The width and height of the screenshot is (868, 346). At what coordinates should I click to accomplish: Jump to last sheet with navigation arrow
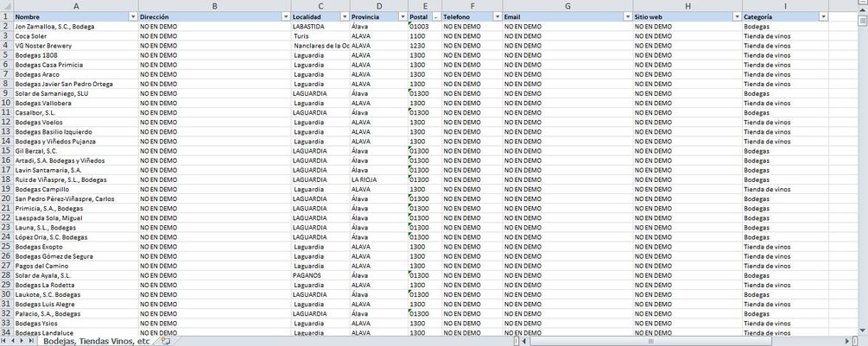[31, 341]
